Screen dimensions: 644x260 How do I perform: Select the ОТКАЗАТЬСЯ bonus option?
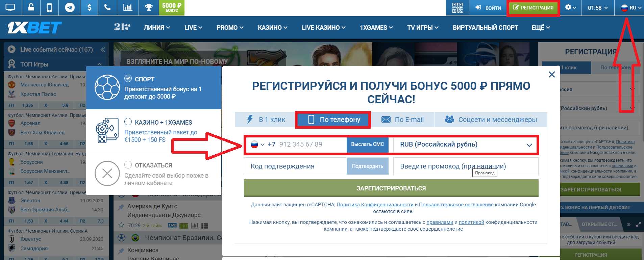(x=154, y=174)
